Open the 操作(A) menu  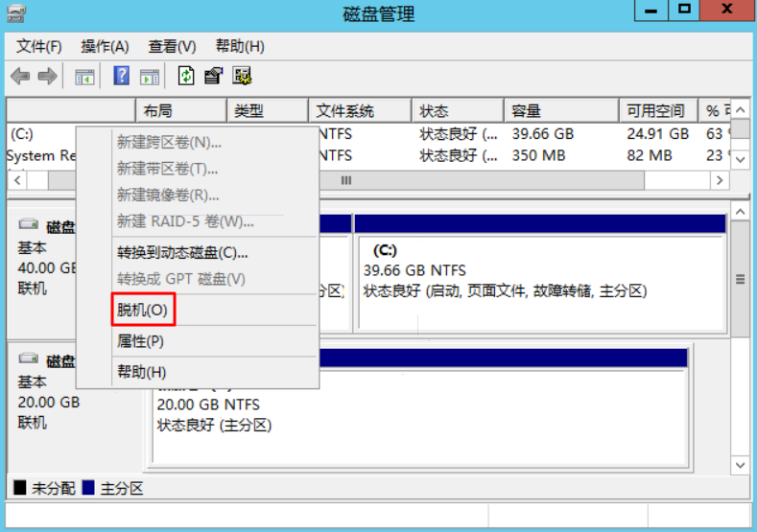click(x=105, y=47)
